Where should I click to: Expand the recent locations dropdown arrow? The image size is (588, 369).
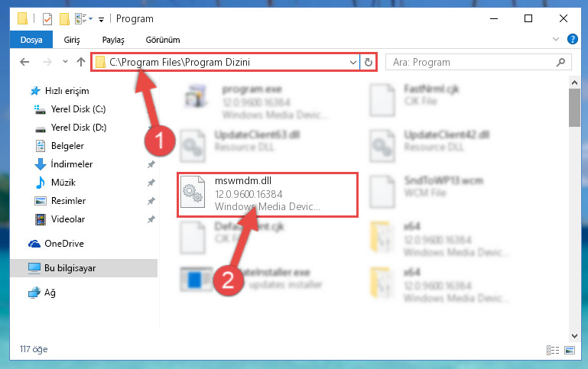click(65, 62)
